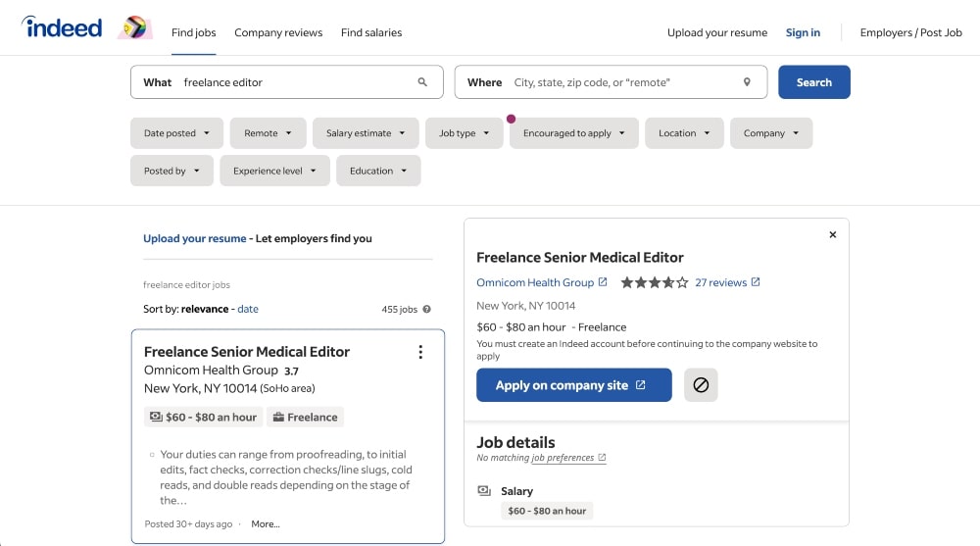Go to the Company reviews tab
This screenshot has height=546, width=980.
(x=278, y=32)
